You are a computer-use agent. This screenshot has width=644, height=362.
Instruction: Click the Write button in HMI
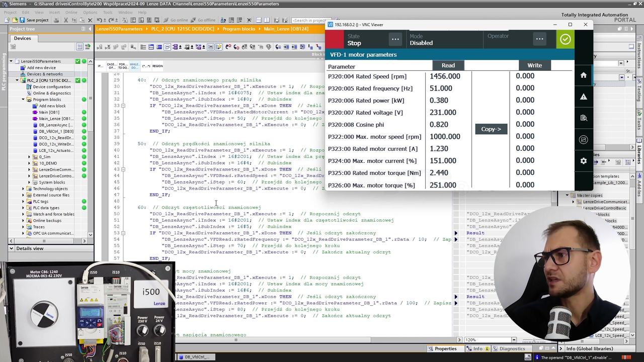pos(534,65)
